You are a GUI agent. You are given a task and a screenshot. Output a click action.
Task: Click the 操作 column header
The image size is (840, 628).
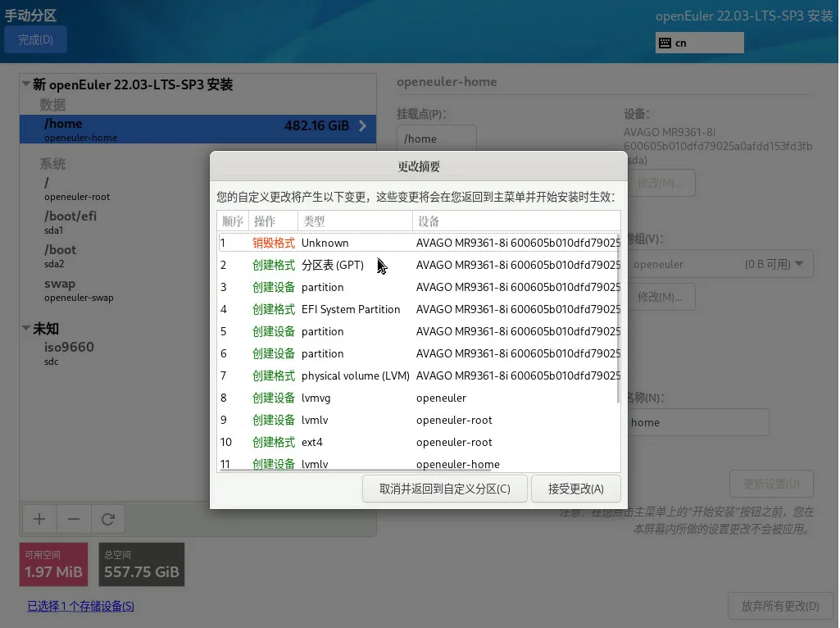[273, 221]
